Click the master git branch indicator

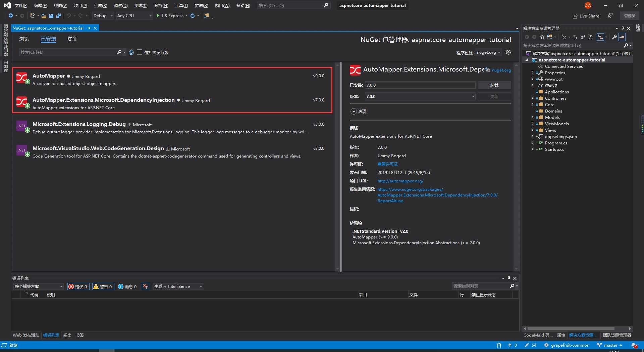tap(610, 345)
